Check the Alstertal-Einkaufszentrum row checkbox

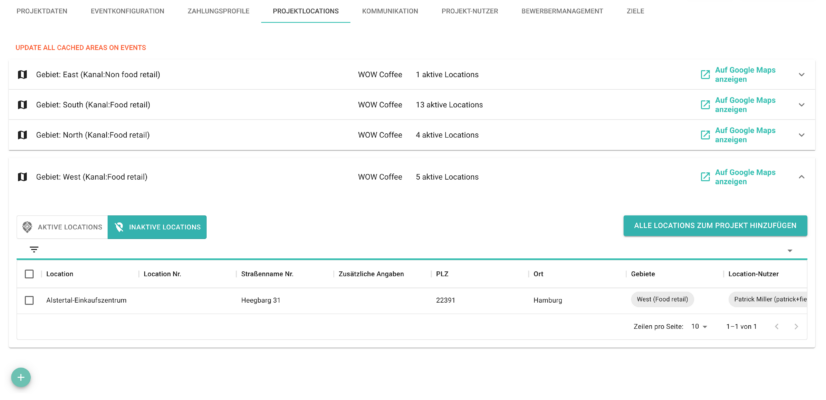pyautogui.click(x=29, y=300)
